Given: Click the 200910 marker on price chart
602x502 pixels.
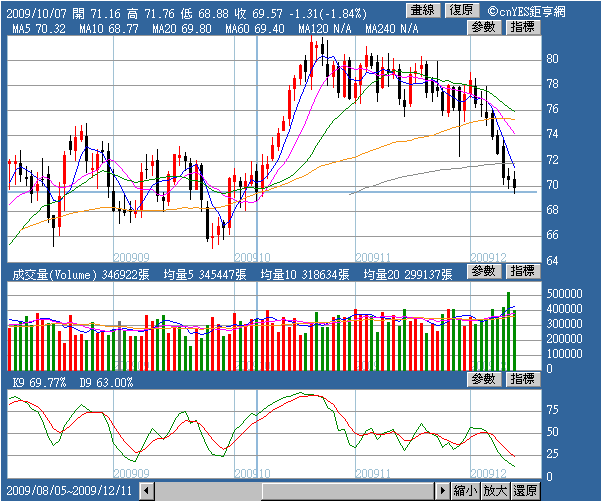Looking at the screenshot, I should click(x=252, y=257).
